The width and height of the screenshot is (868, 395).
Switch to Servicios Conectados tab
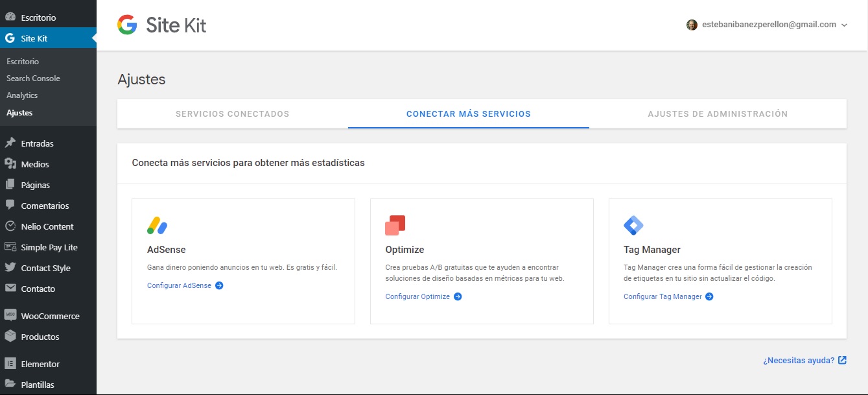pyautogui.click(x=233, y=114)
